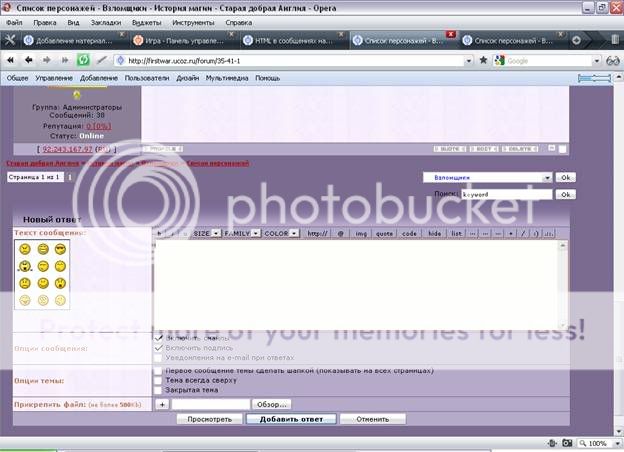The image size is (624, 452).
Task: Click the plus button to add file
Action: (x=162, y=404)
